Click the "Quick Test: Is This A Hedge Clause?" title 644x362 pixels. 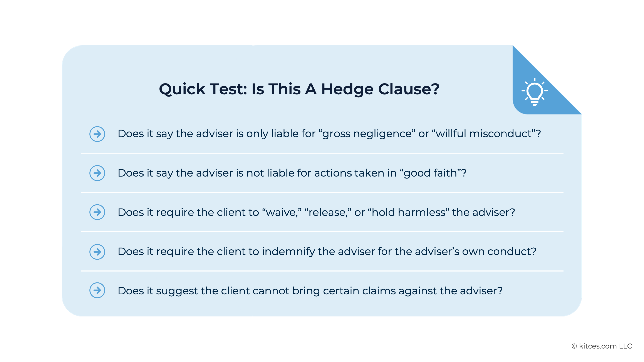299,89
